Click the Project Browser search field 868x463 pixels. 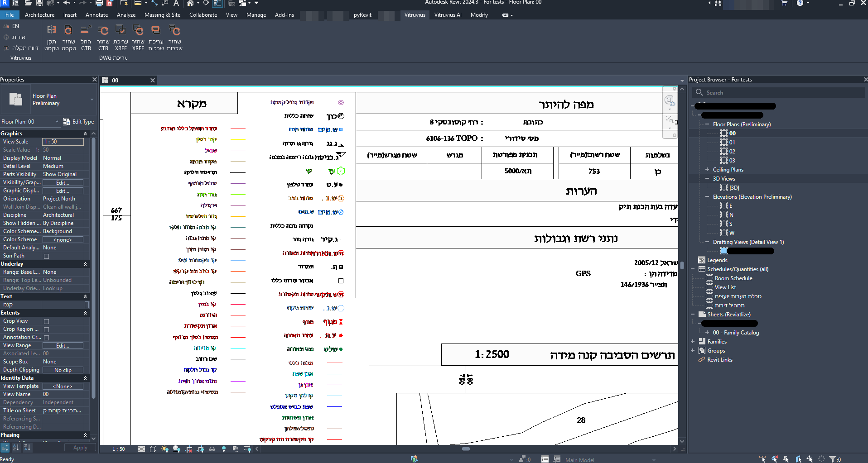coord(778,93)
